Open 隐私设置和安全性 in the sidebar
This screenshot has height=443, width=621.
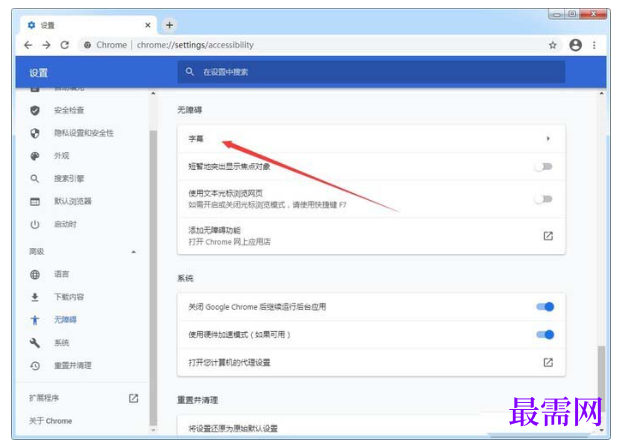tap(84, 133)
